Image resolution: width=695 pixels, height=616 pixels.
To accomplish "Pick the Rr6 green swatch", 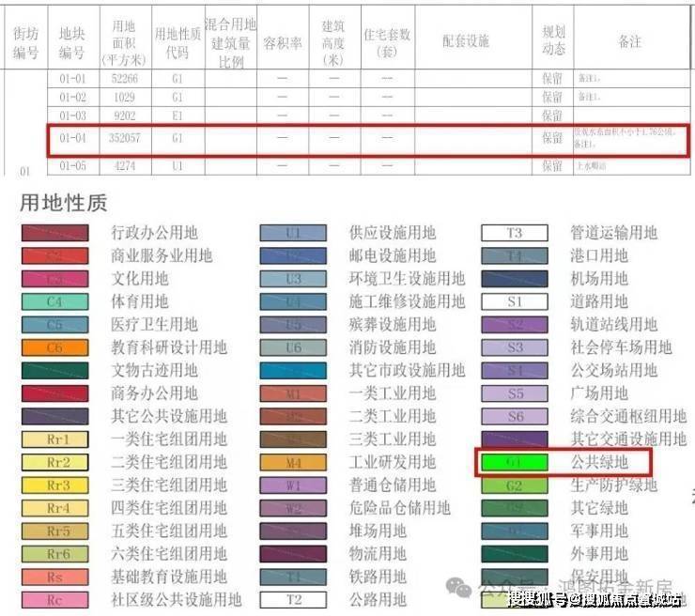I will pyautogui.click(x=55, y=554).
